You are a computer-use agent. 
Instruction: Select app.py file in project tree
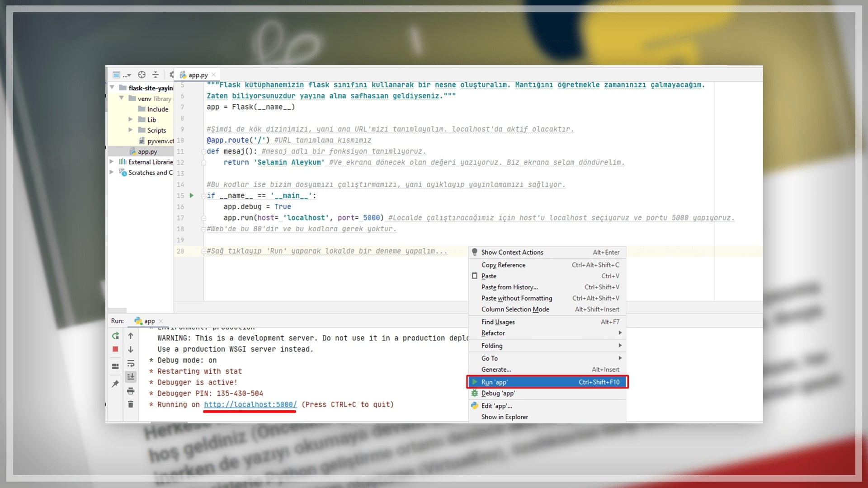point(147,152)
